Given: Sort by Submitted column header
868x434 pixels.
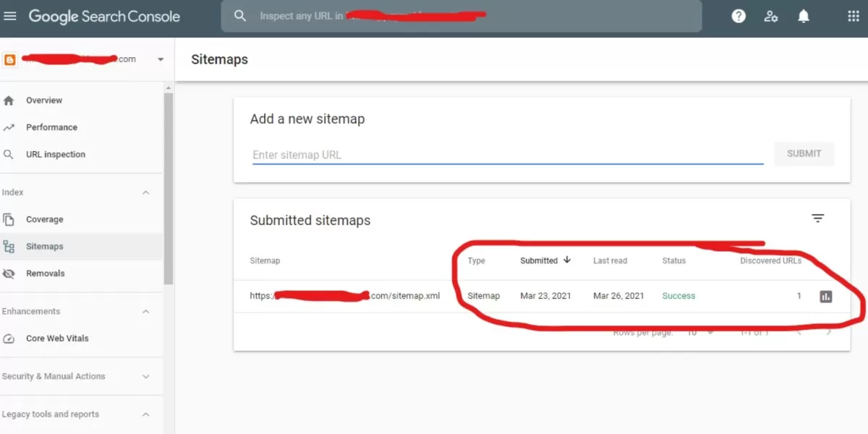Looking at the screenshot, I should pyautogui.click(x=539, y=260).
